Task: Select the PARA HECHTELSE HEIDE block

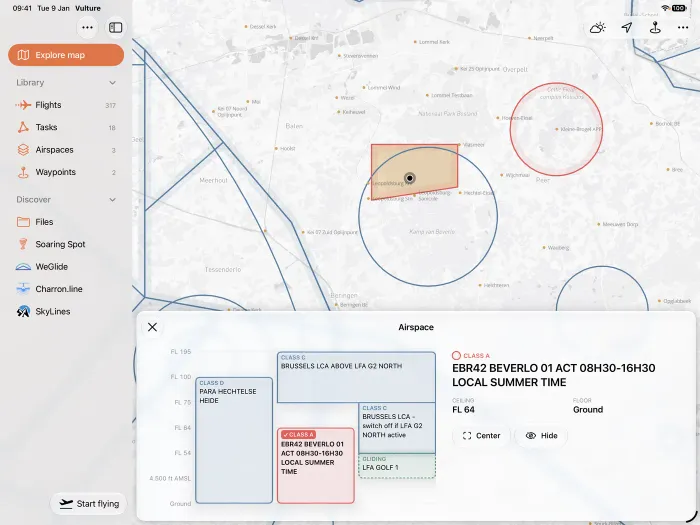Action: (x=234, y=441)
